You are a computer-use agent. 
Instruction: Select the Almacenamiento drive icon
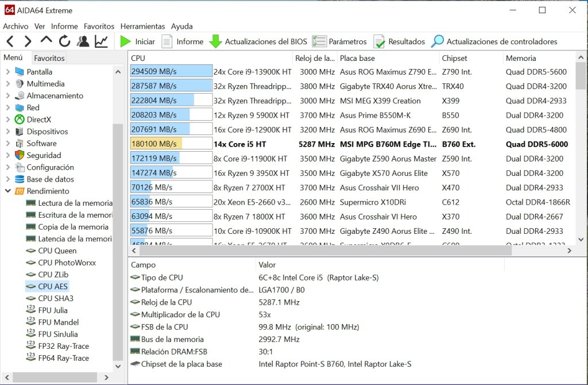coord(20,96)
